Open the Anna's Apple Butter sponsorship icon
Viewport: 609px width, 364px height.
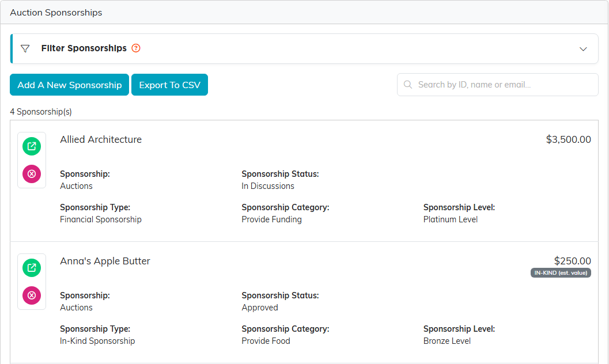point(32,268)
